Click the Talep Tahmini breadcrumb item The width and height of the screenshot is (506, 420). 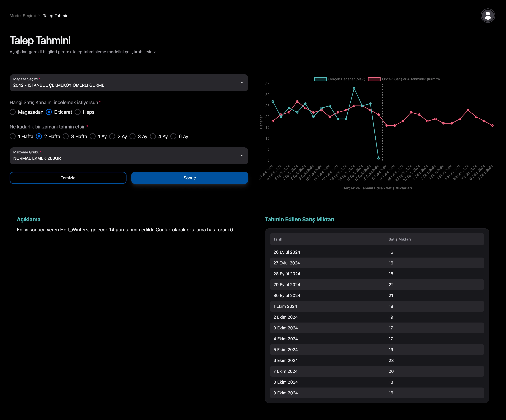click(56, 16)
